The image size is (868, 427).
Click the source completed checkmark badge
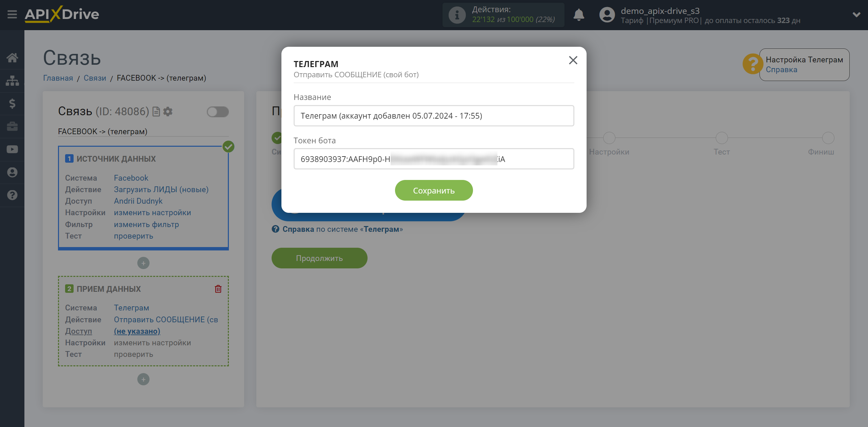[x=229, y=147]
